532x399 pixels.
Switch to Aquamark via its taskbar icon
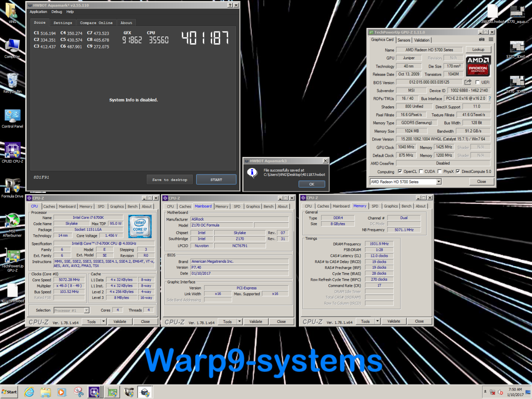tap(145, 392)
